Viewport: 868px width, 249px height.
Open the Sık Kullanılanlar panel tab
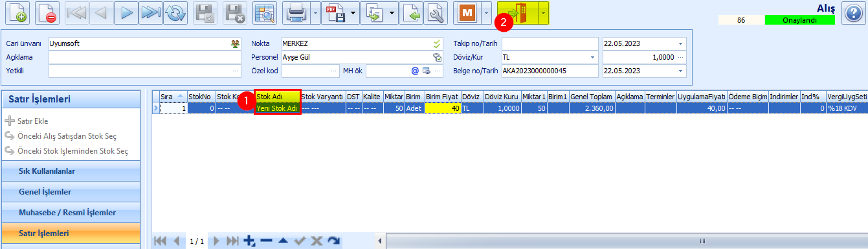coord(71,171)
